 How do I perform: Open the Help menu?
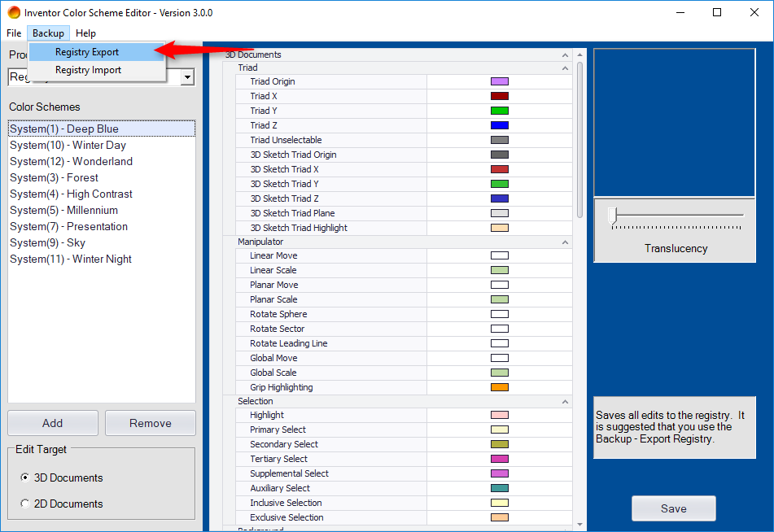click(85, 33)
